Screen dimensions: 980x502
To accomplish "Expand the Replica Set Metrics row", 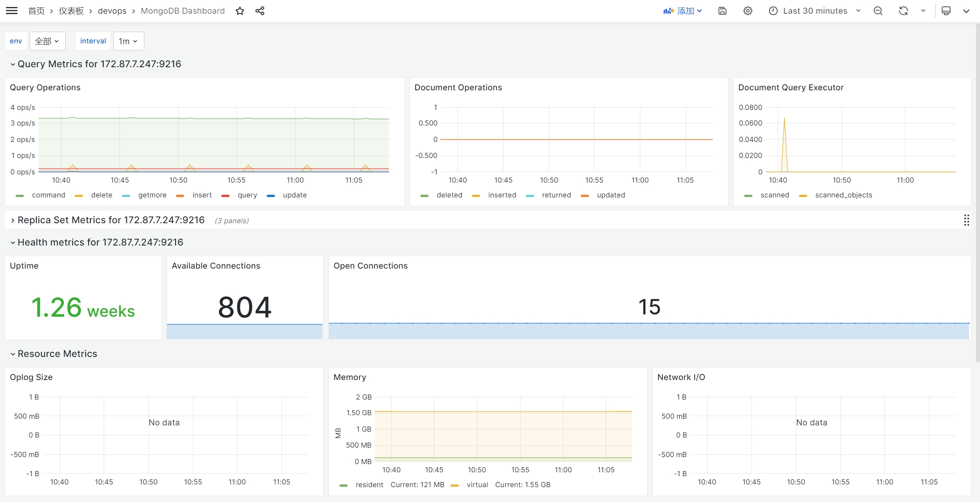I will coord(111,220).
